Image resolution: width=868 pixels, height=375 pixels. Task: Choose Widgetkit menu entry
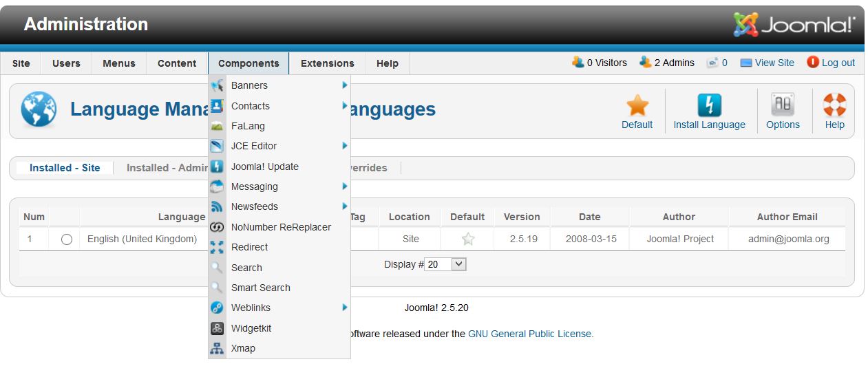(279, 328)
